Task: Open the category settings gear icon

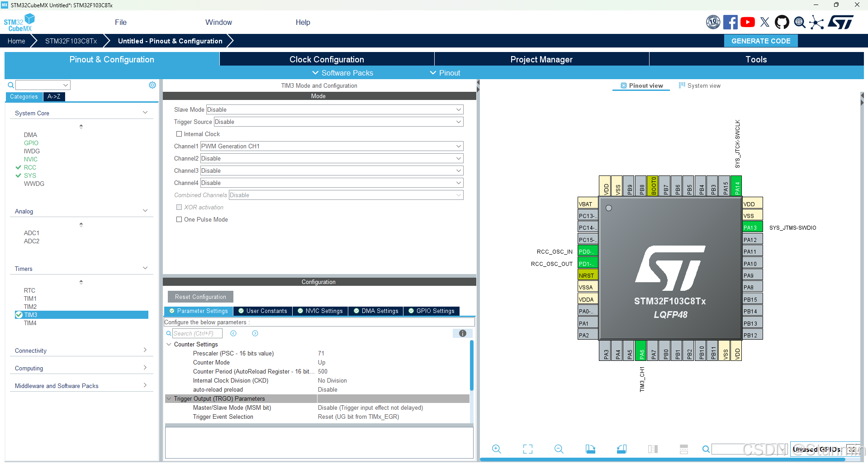Action: click(152, 85)
